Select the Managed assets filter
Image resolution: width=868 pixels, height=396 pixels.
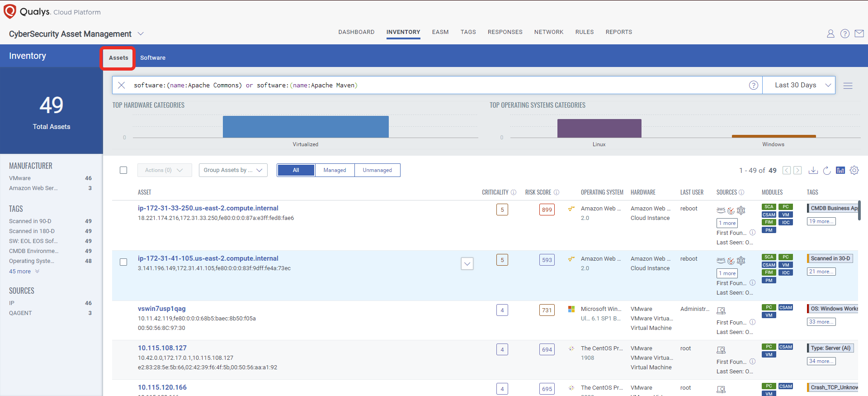tap(335, 170)
